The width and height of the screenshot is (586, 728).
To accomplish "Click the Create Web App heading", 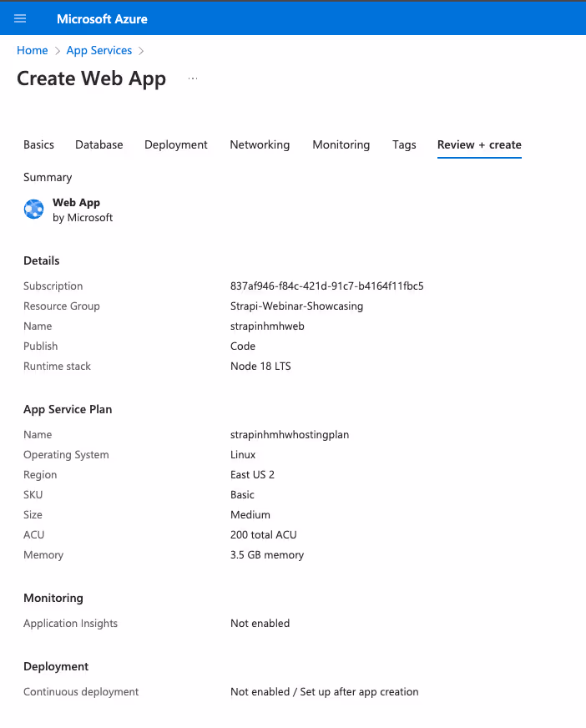I will coord(92,78).
